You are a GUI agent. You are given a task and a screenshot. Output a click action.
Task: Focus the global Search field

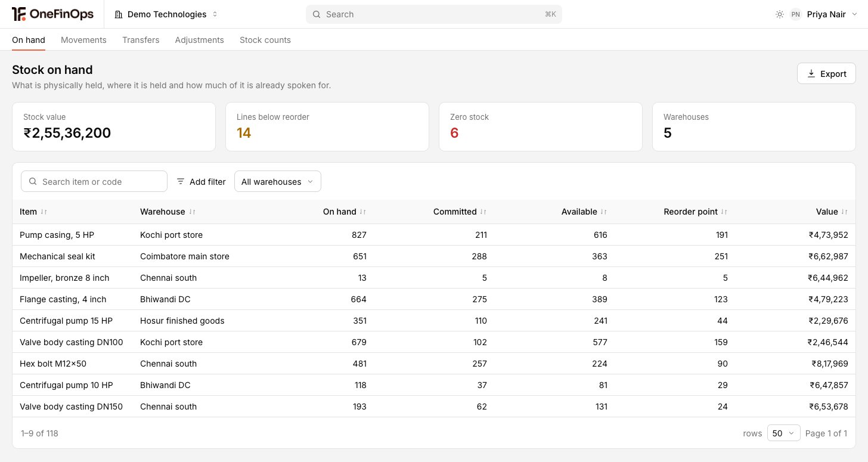(434, 14)
